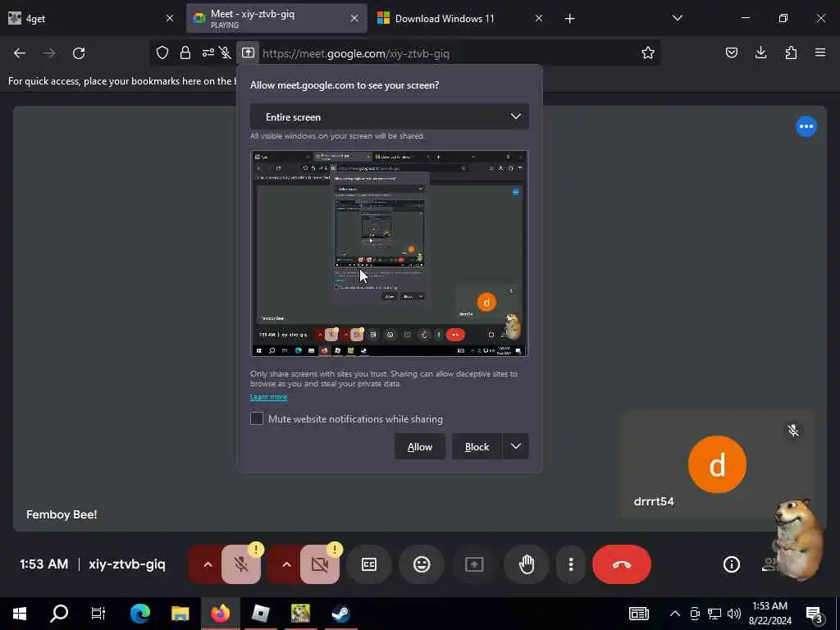
Task: Open meeting details info icon
Action: (731, 564)
